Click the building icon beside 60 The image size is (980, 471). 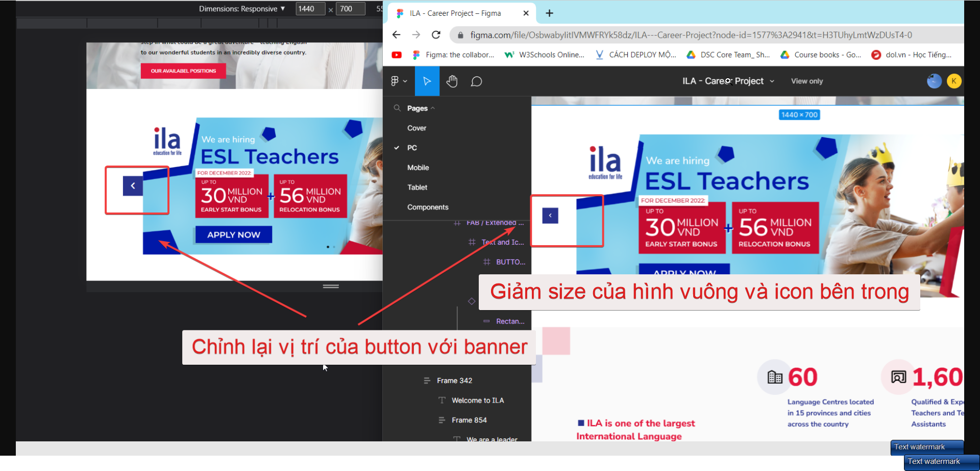coord(775,377)
